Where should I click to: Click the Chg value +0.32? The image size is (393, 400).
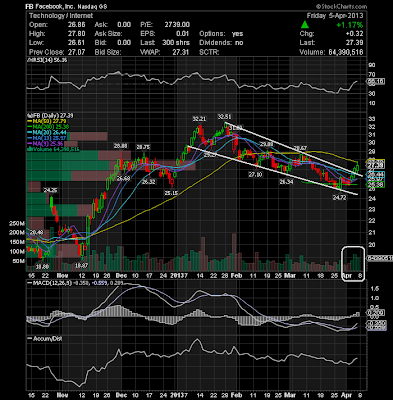(354, 34)
